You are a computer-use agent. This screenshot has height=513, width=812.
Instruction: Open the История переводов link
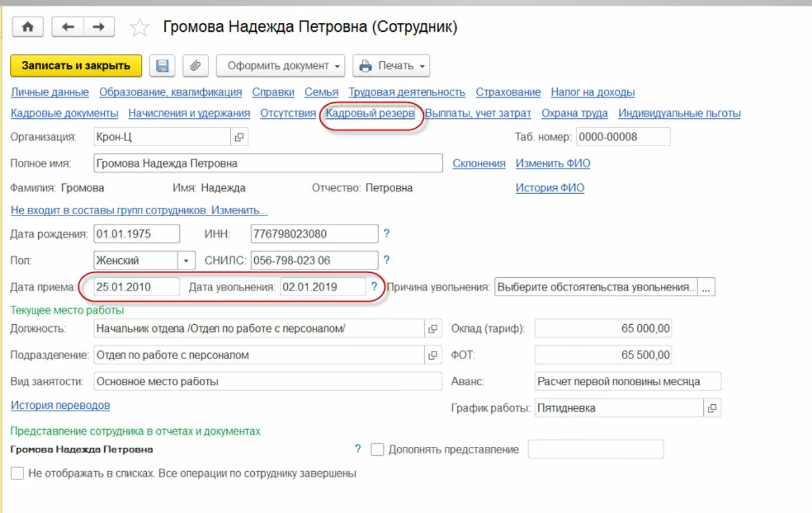point(60,405)
